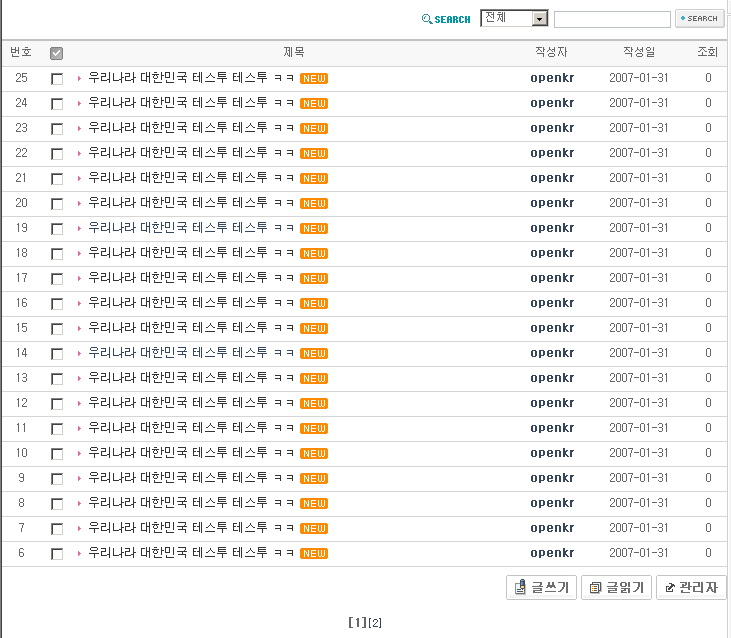The width and height of the screenshot is (731, 638).
Task: Open the 전체 search category dropdown
Action: pos(514,18)
